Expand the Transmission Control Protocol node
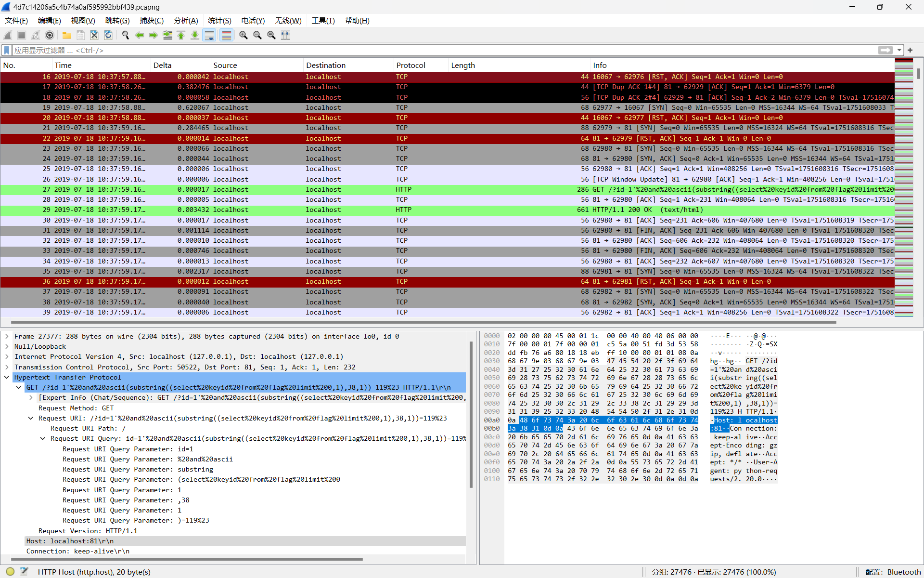The image size is (924, 578). click(x=7, y=367)
